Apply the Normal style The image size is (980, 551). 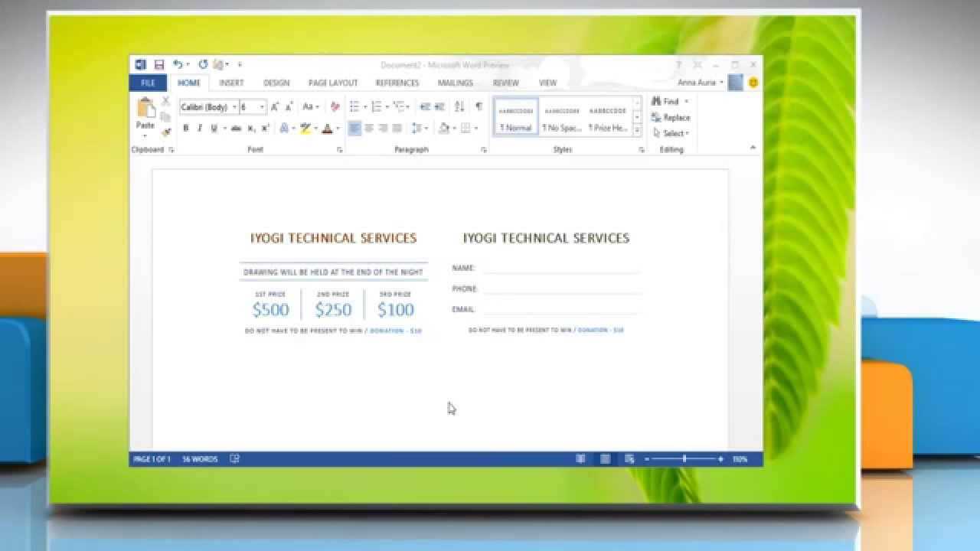[x=516, y=117]
